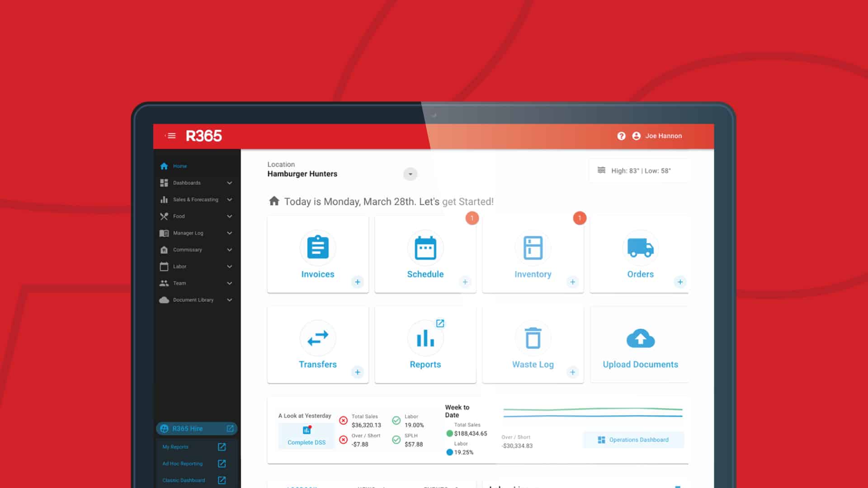868x488 pixels.
Task: Select the Home icon in sidebar
Action: pos(164,166)
